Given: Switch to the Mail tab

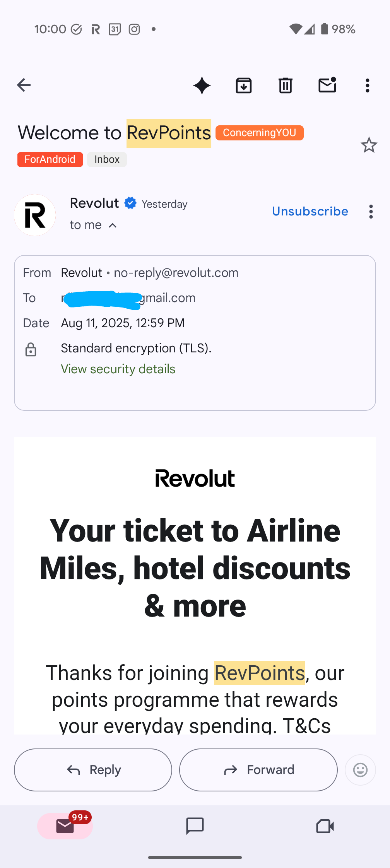Looking at the screenshot, I should (65, 826).
